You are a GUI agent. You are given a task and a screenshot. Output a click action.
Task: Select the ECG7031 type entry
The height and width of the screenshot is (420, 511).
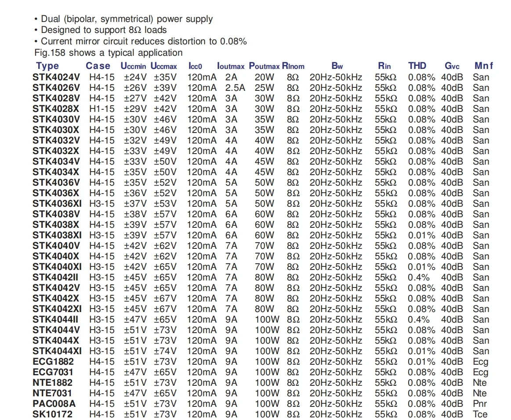(53, 372)
